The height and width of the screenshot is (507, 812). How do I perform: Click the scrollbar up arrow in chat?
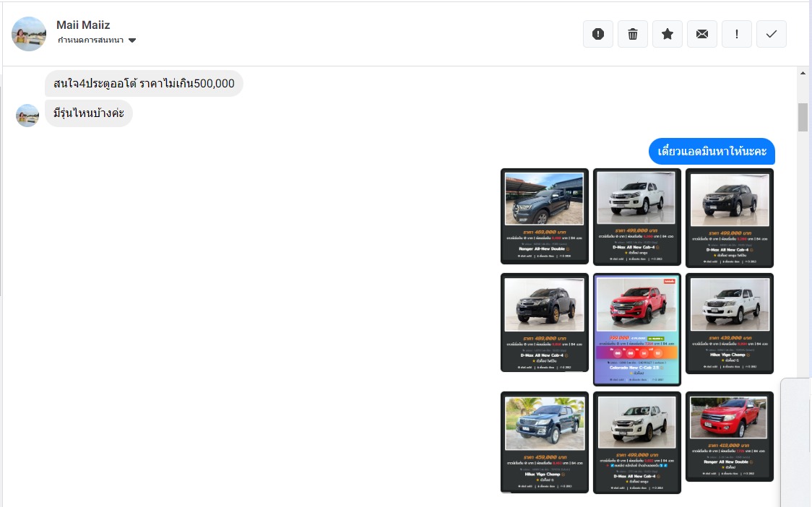coord(803,73)
